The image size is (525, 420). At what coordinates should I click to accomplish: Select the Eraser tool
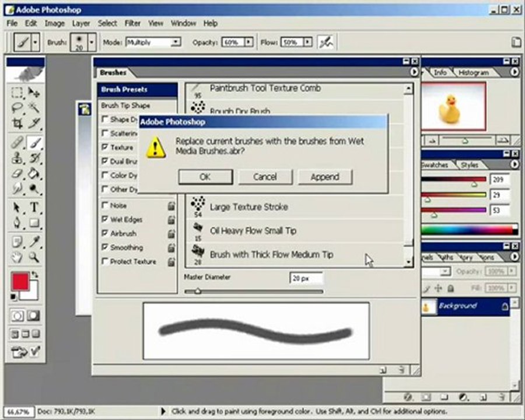click(17, 173)
